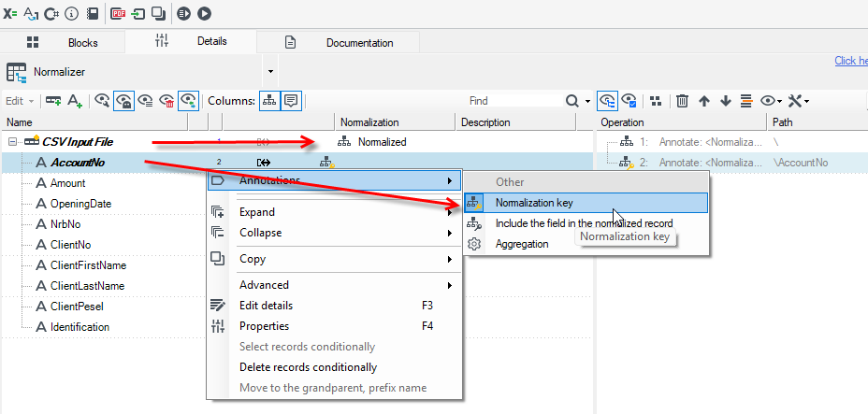Toggle the eye with checkbox icon in operations toolbar

click(x=629, y=101)
